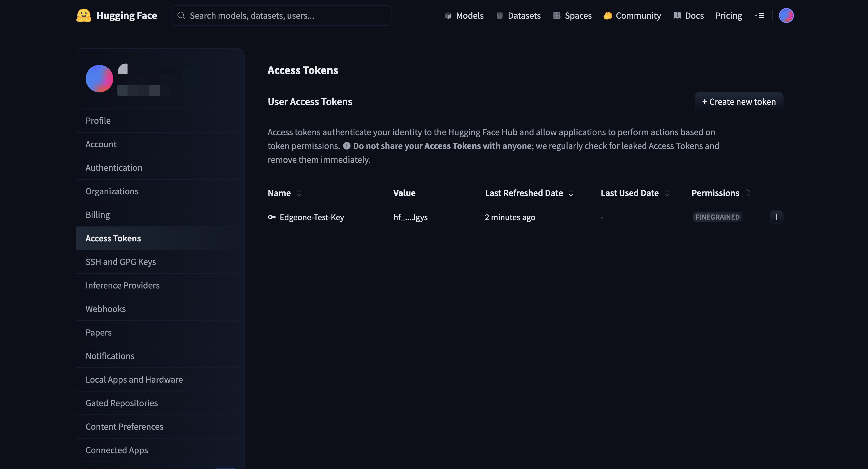
Task: Click the FINEGRAINED permission badge
Action: (717, 217)
